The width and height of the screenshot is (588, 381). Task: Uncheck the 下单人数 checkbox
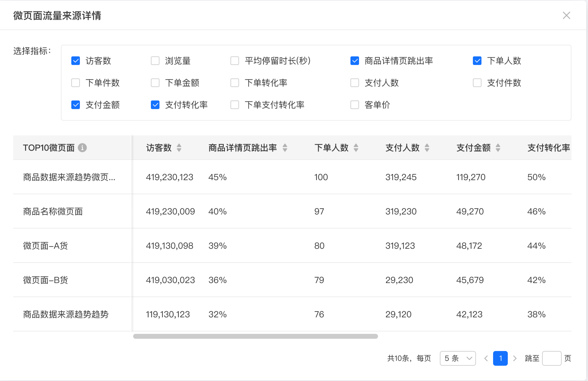click(x=477, y=61)
